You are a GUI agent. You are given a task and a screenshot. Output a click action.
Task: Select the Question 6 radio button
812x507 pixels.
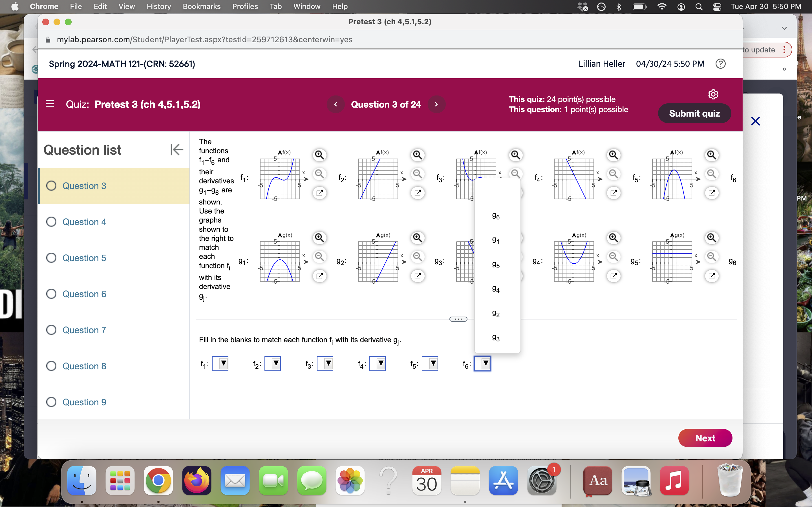[51, 294]
